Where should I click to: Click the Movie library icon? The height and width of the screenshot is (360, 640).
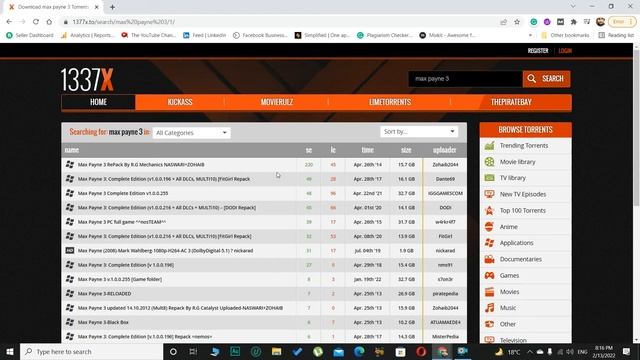coord(489,162)
